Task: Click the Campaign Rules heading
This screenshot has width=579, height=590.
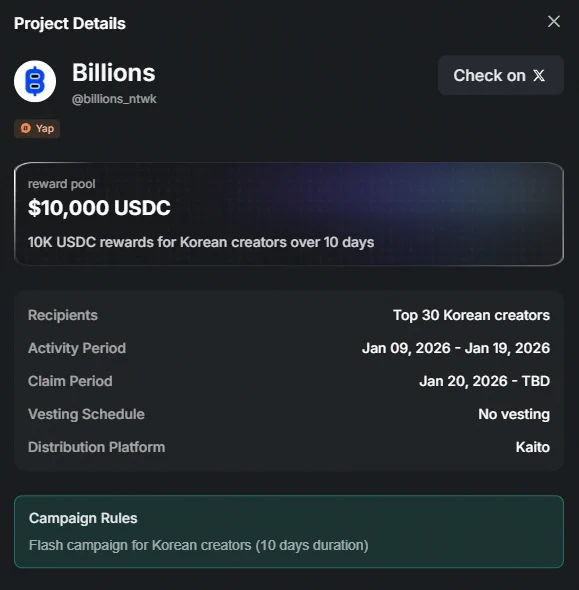Action: coord(83,518)
